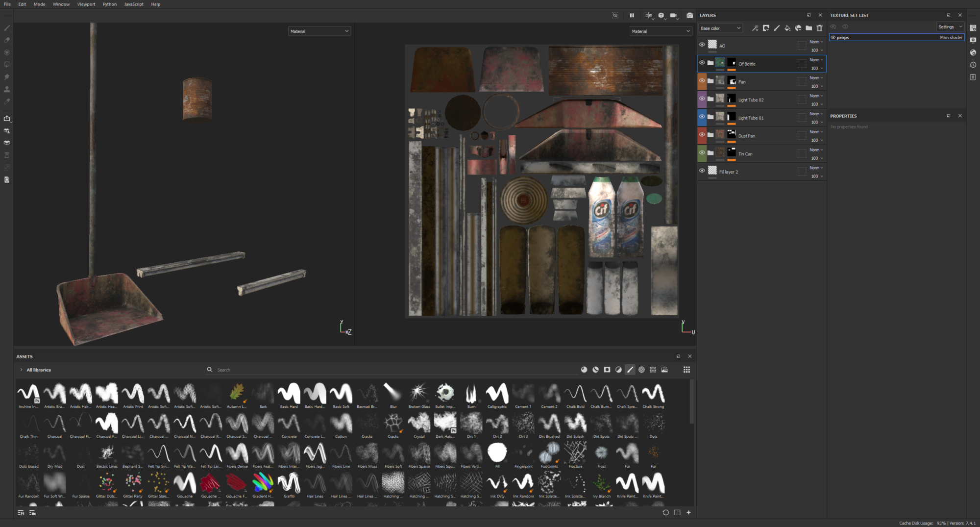Image resolution: width=980 pixels, height=527 pixels.
Task: Hide the Tin Can layer
Action: 703,152
